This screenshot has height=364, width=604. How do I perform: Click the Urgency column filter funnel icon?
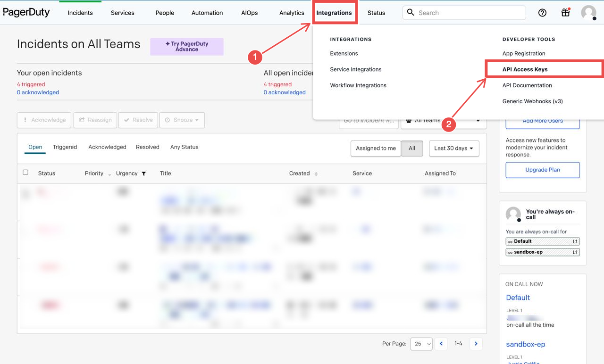[x=143, y=174]
